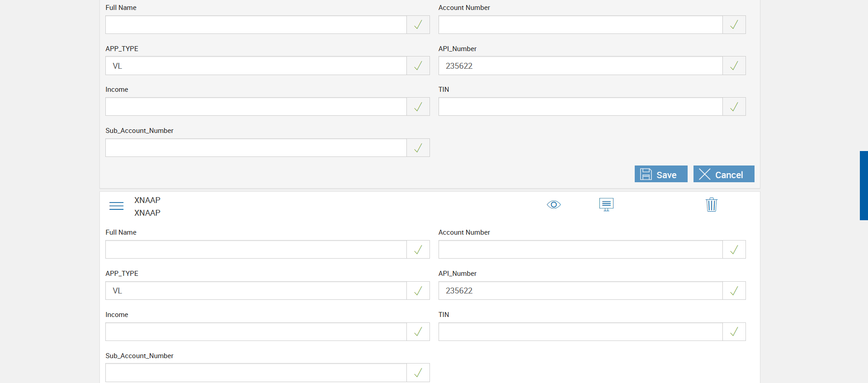Open the presentation screen icon for XNAAP
The height and width of the screenshot is (383, 868).
pos(606,204)
